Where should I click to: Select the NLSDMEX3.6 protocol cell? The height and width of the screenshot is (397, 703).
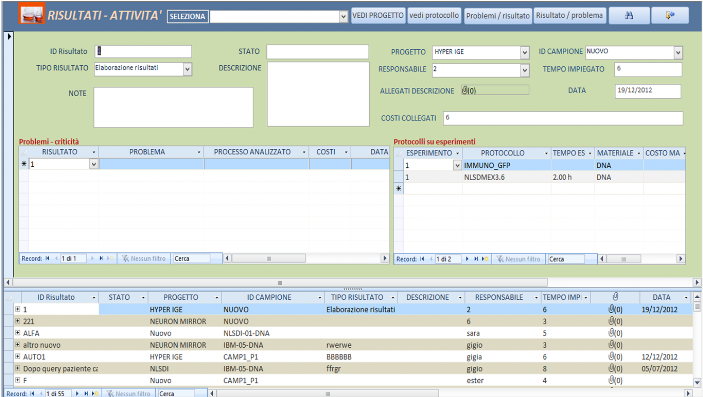507,177
